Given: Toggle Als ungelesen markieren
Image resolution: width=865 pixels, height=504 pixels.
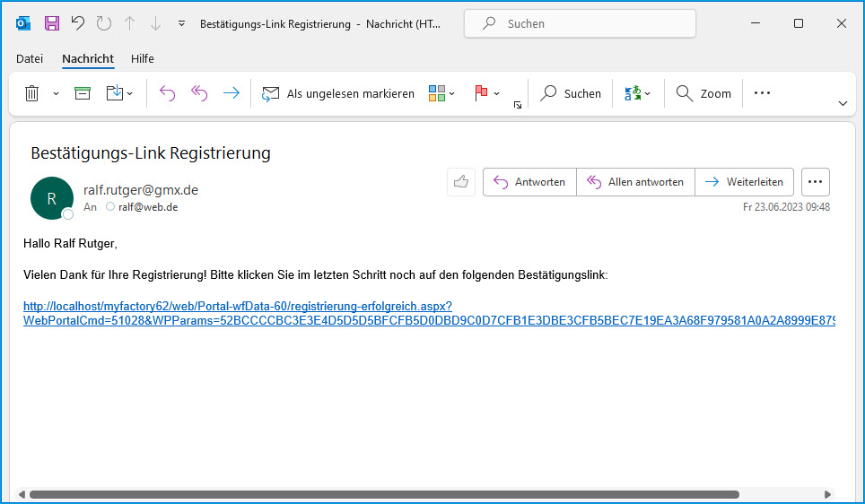Looking at the screenshot, I should pyautogui.click(x=338, y=93).
